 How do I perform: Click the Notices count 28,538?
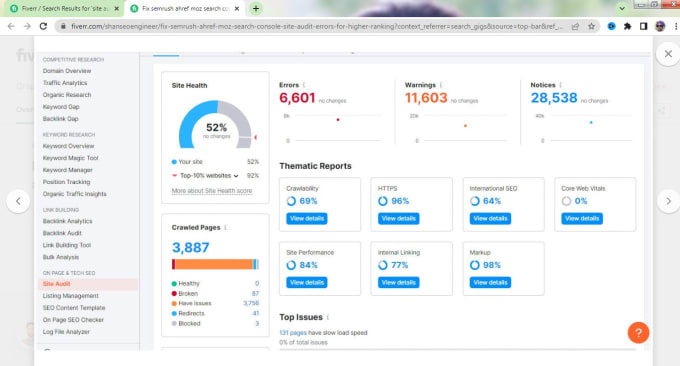point(554,98)
